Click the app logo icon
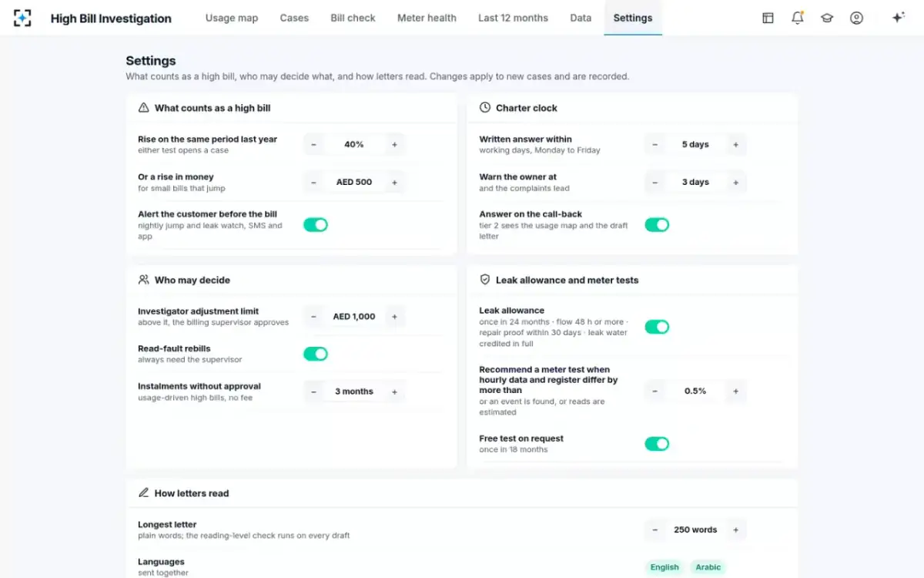 pos(23,18)
